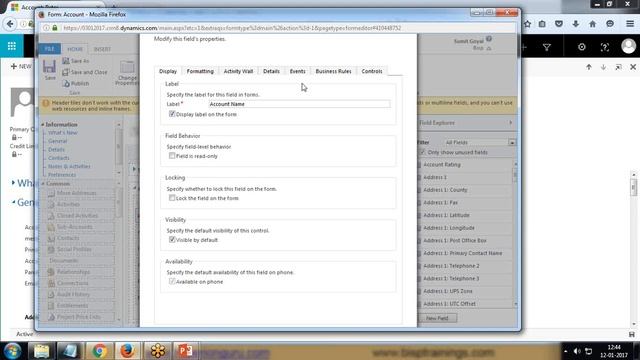
Task: Click the help question mark icon
Action: 604,47
